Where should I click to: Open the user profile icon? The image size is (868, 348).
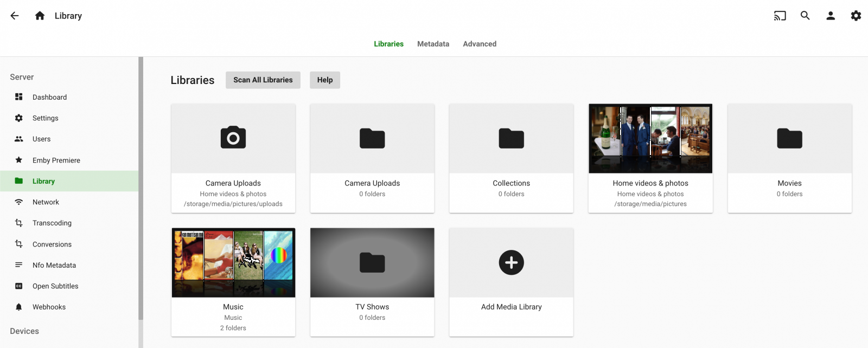pos(831,16)
